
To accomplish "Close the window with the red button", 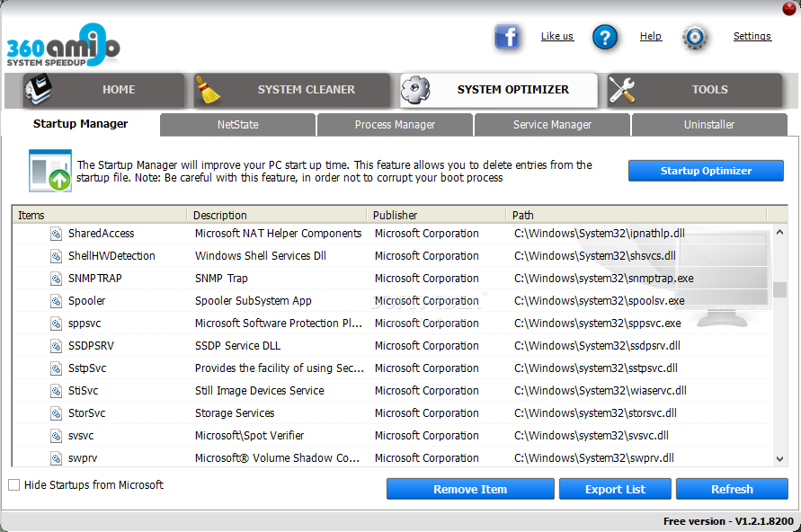I will tap(789, 9).
